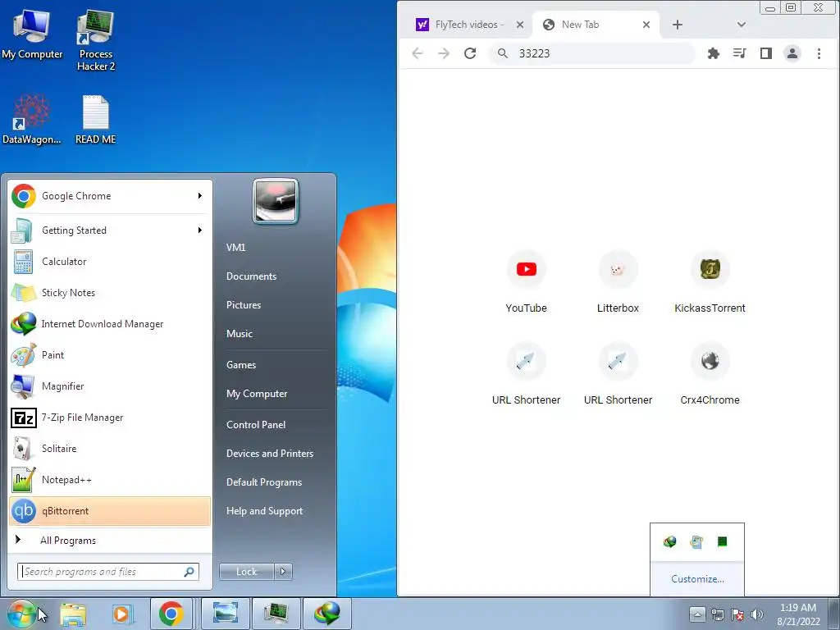Open Control Panel

[256, 425]
